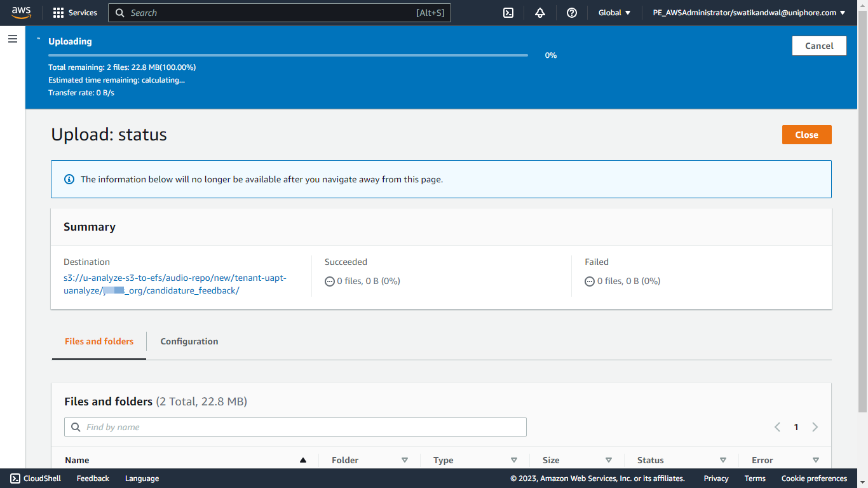Click the magnifier icon in Find by name
The height and width of the screenshot is (488, 868).
click(x=76, y=427)
